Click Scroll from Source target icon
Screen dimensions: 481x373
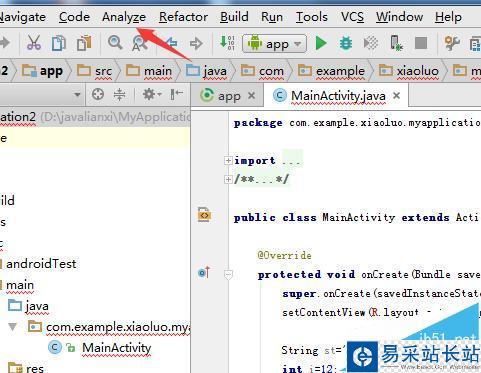tap(98, 95)
